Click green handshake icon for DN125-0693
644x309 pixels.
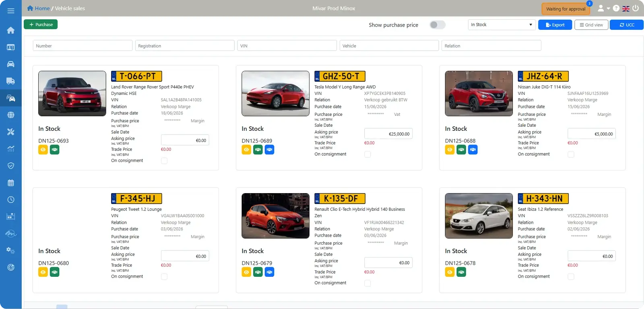pos(55,150)
